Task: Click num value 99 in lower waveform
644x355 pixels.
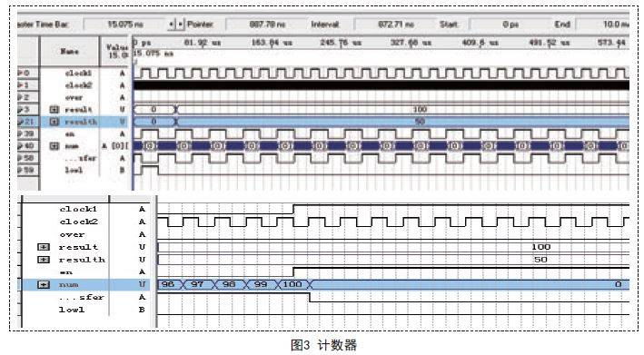Action: (260, 284)
